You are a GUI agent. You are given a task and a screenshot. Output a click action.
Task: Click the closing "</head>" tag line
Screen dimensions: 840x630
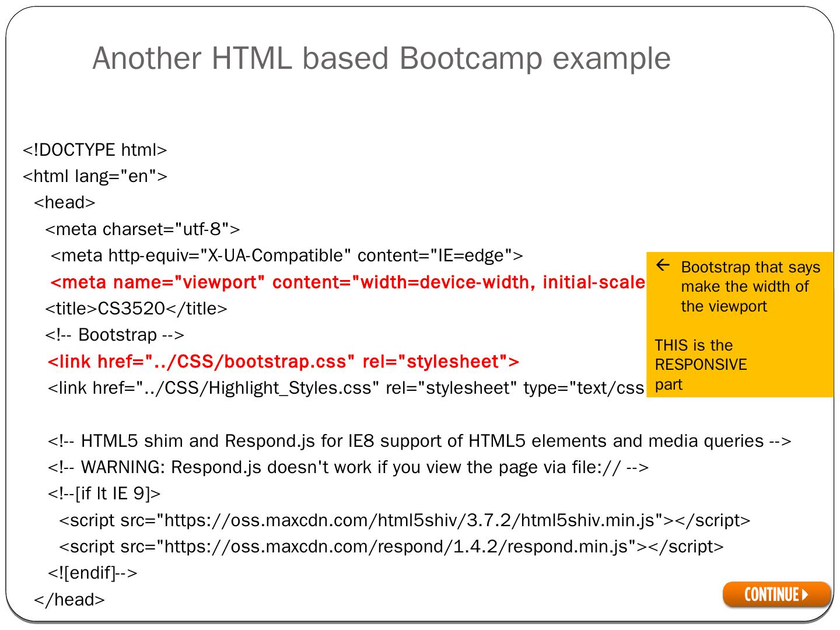[70, 599]
